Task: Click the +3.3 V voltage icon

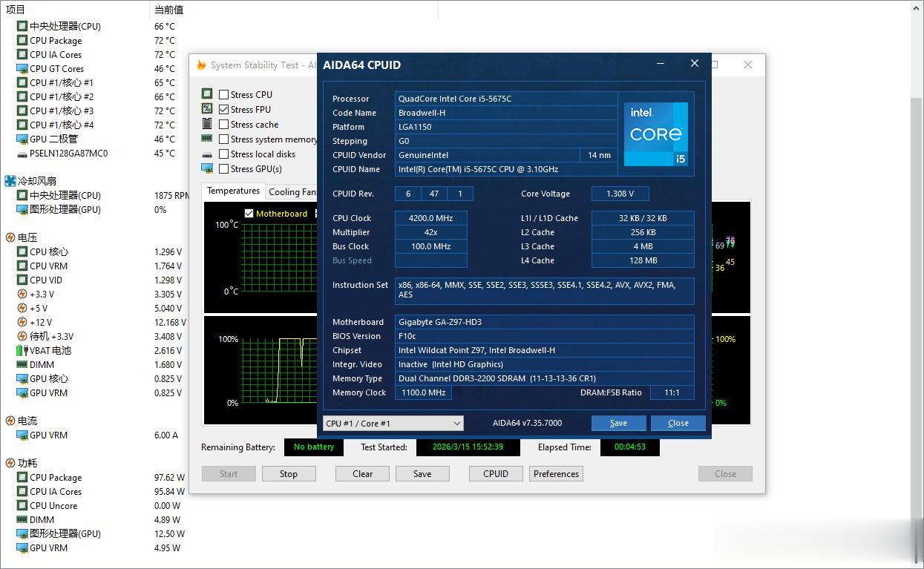Action: (x=22, y=294)
